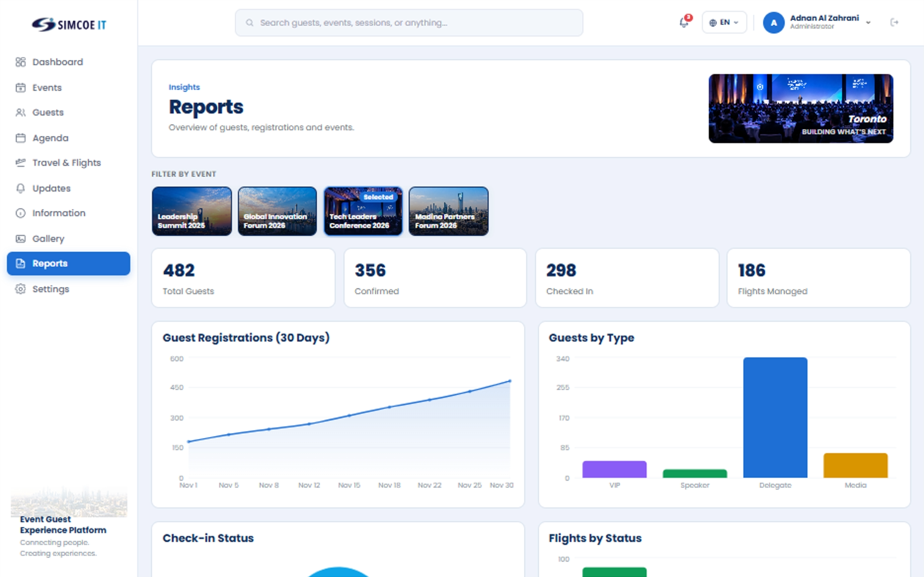Click the Guests people icon
The height and width of the screenshot is (577, 924).
pyautogui.click(x=20, y=113)
